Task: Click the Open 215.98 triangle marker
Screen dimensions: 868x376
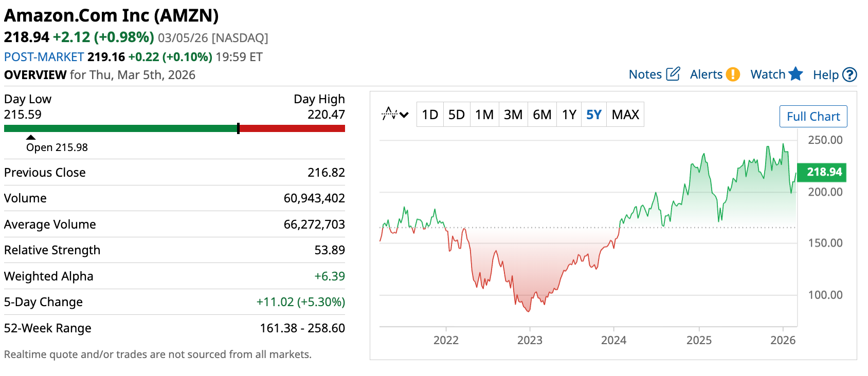Action: [31, 137]
